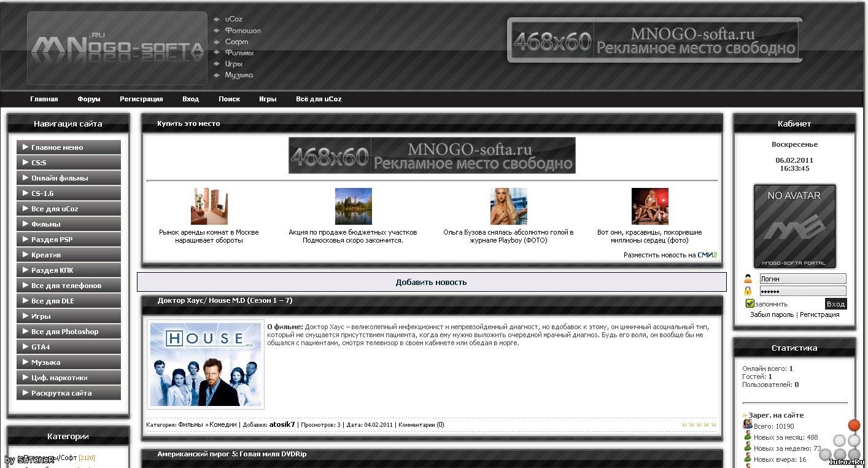Open the room rental news thumbnail

coord(209,206)
